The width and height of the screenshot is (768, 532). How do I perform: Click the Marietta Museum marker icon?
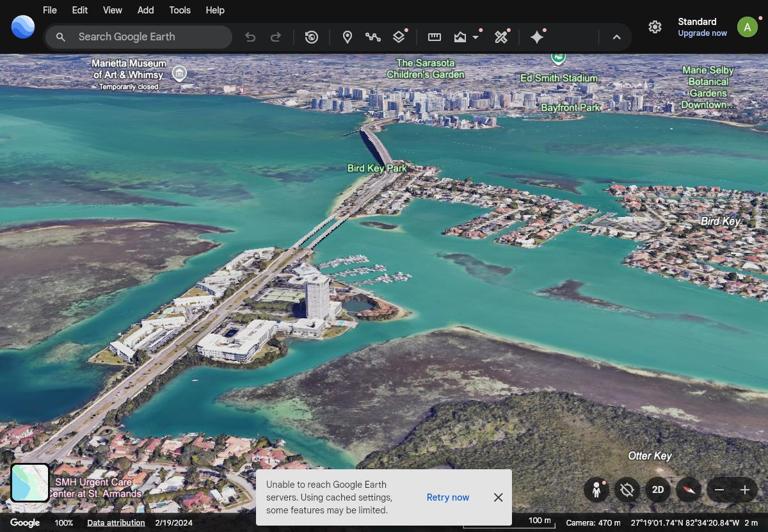[179, 73]
